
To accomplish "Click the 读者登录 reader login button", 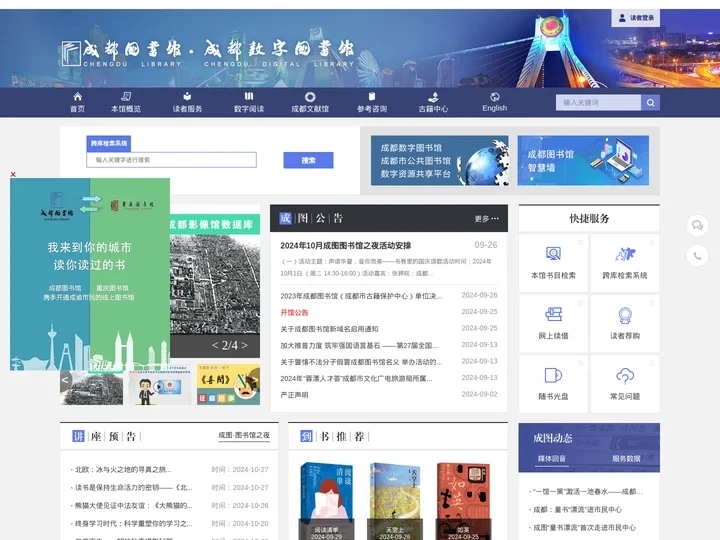I will click(636, 18).
